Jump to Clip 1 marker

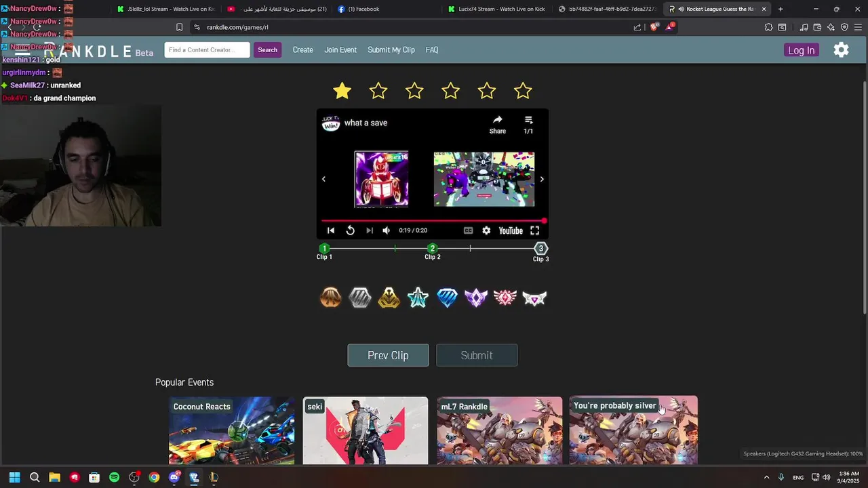324,249
